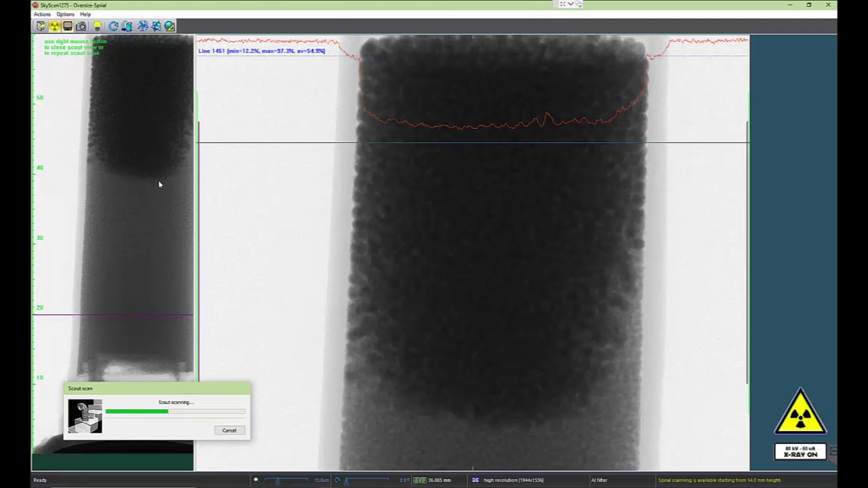
Task: Click the rotation angle slider in status bar
Action: [366, 480]
